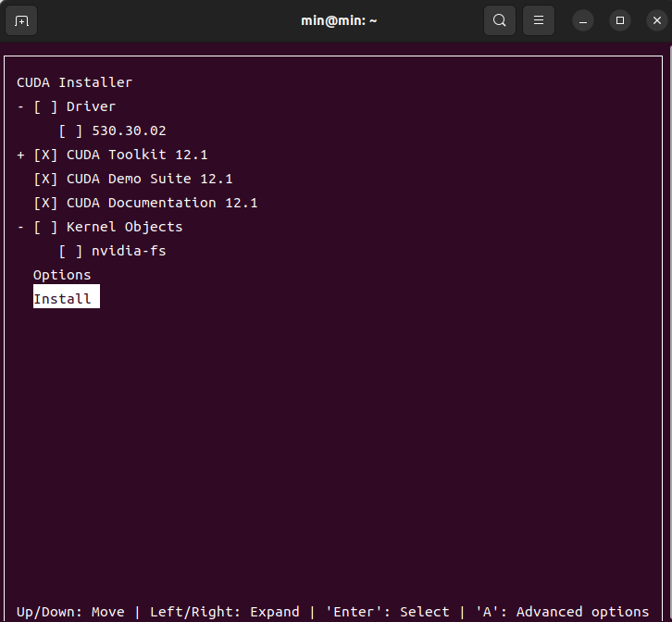The height and width of the screenshot is (622, 672).
Task: Uncheck CUDA Toolkit 12.1 checkbox
Action: [x=45, y=155]
